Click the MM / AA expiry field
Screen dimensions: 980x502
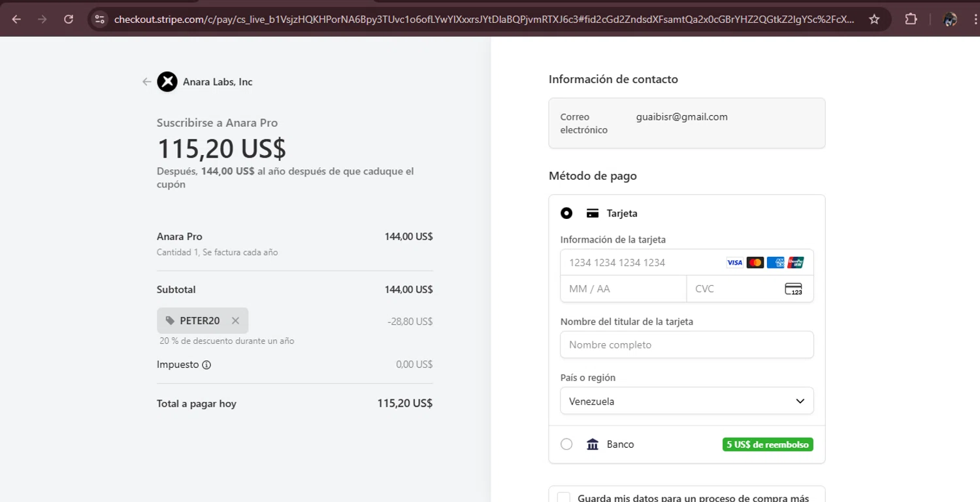point(623,289)
